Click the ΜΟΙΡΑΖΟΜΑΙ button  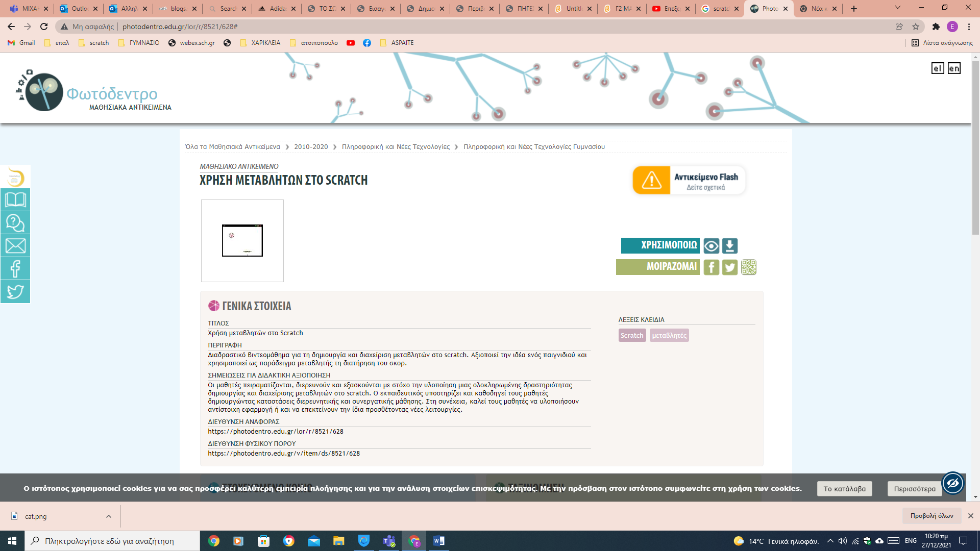[658, 267]
